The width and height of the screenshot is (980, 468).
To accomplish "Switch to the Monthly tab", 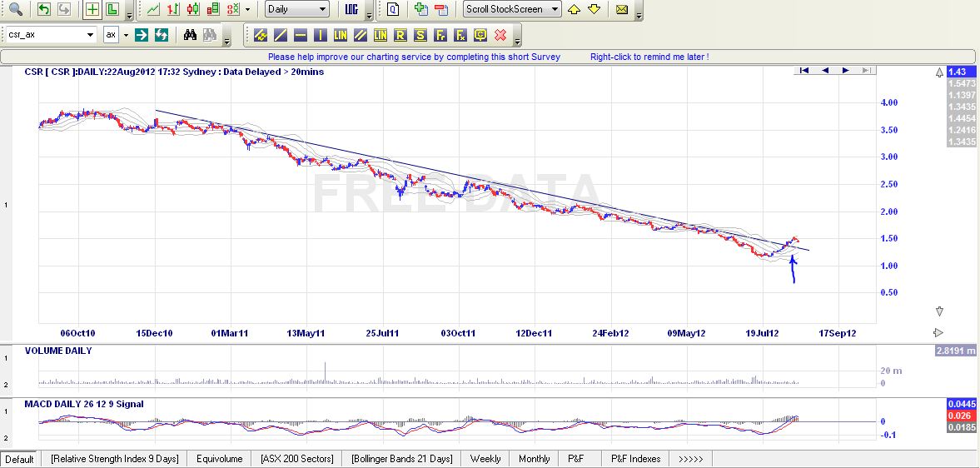I will (x=535, y=459).
